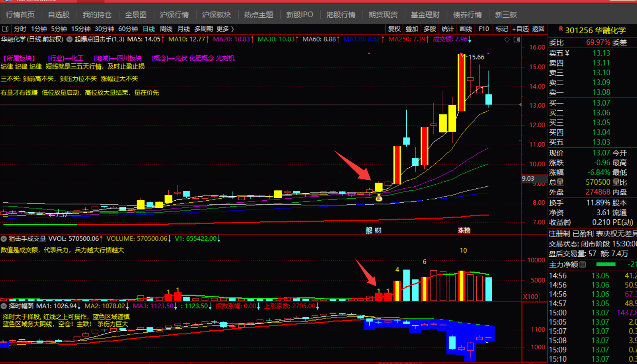
Task: Click the 画线 drawing tool button
Action: (x=466, y=29)
